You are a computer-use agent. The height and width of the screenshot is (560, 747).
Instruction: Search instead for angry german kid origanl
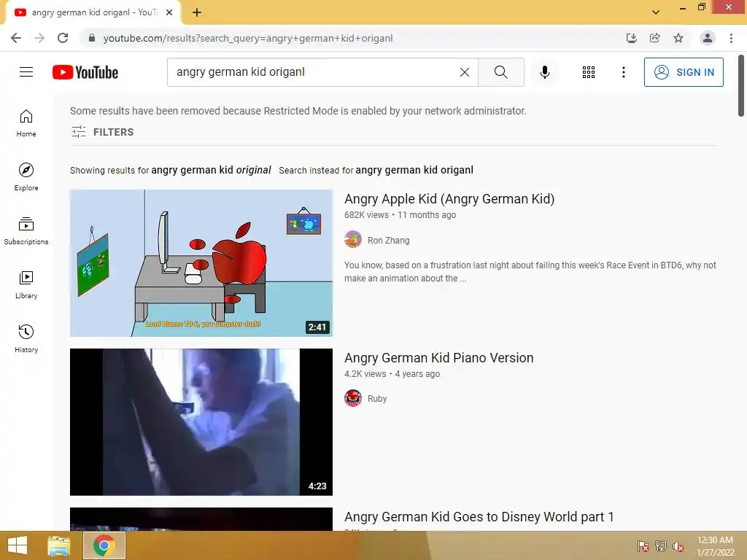[414, 170]
